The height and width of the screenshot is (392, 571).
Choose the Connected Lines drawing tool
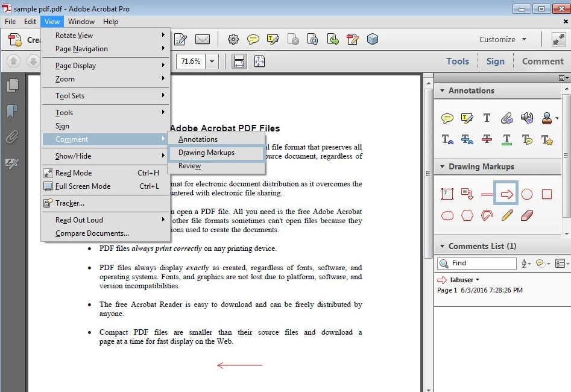(487, 215)
